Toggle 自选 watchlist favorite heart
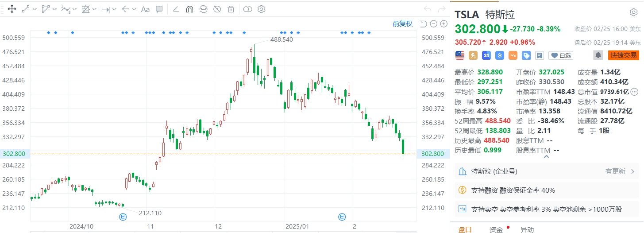 [560, 55]
